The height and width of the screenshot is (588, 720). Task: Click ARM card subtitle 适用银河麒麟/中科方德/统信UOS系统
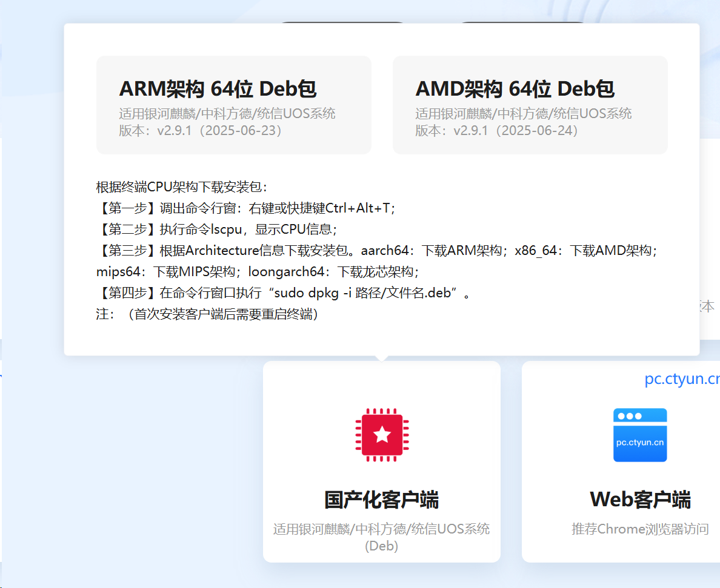tap(227, 113)
